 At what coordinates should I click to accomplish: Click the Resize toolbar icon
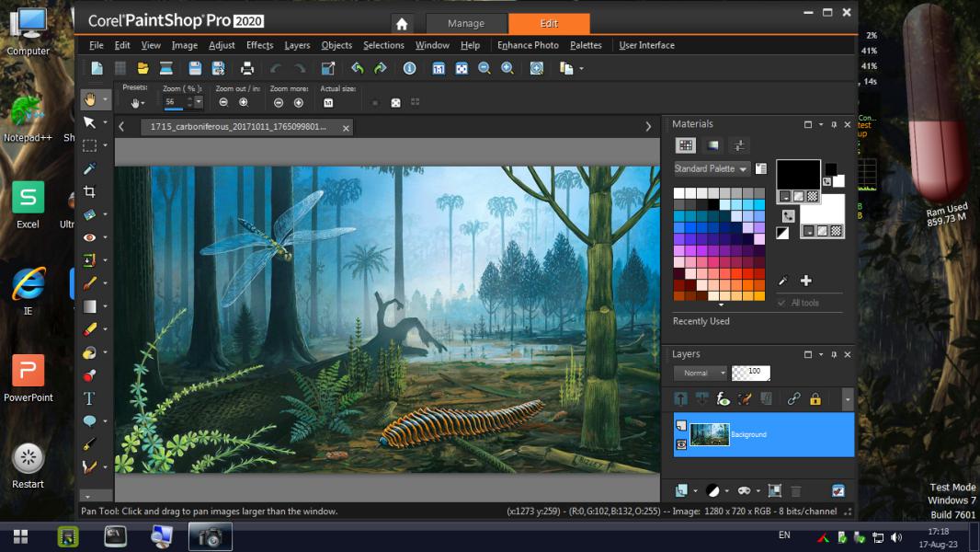[328, 68]
